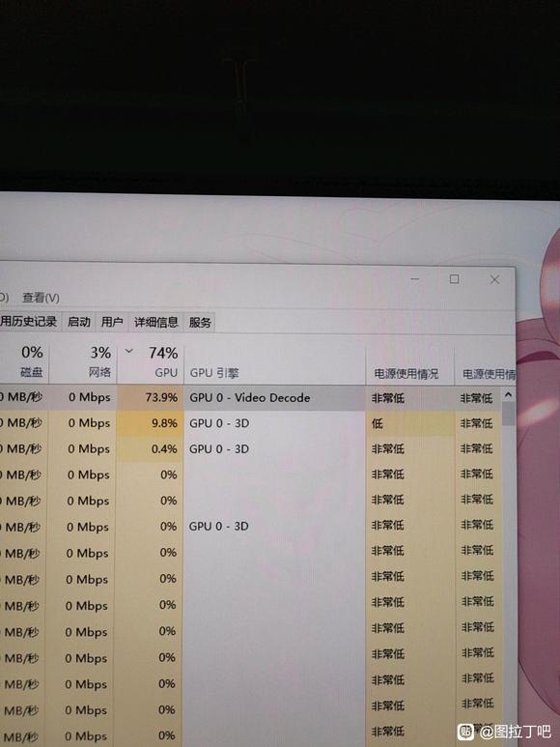
Task: Minimize the Task Manager window
Action: [415, 278]
